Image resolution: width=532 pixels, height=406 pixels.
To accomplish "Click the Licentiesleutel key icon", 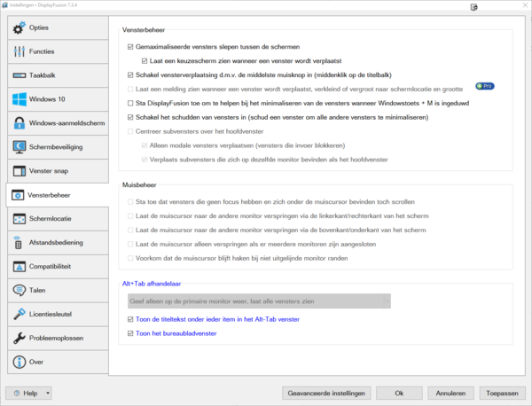I will coord(20,314).
